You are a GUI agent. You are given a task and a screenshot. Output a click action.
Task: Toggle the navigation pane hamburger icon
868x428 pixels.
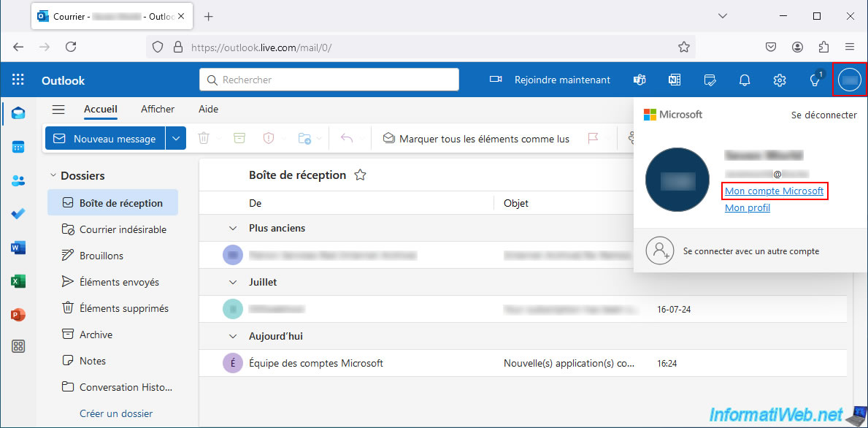tap(58, 110)
